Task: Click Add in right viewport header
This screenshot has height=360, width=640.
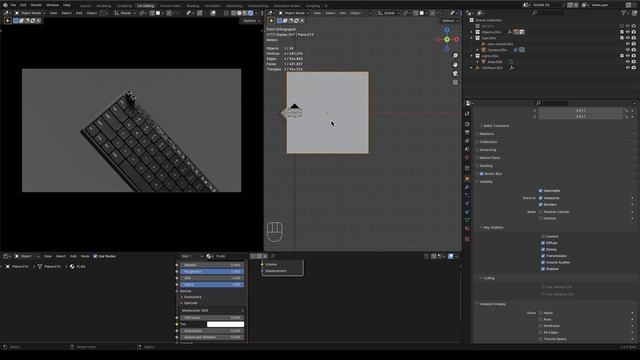Action: (x=342, y=13)
